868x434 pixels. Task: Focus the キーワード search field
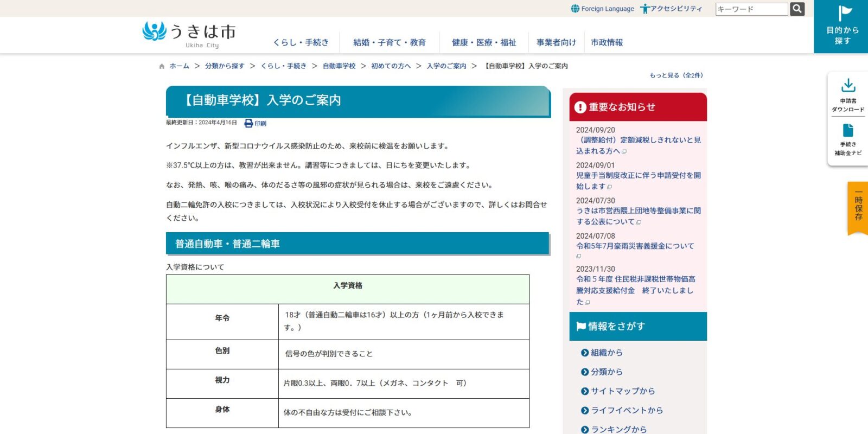point(751,9)
